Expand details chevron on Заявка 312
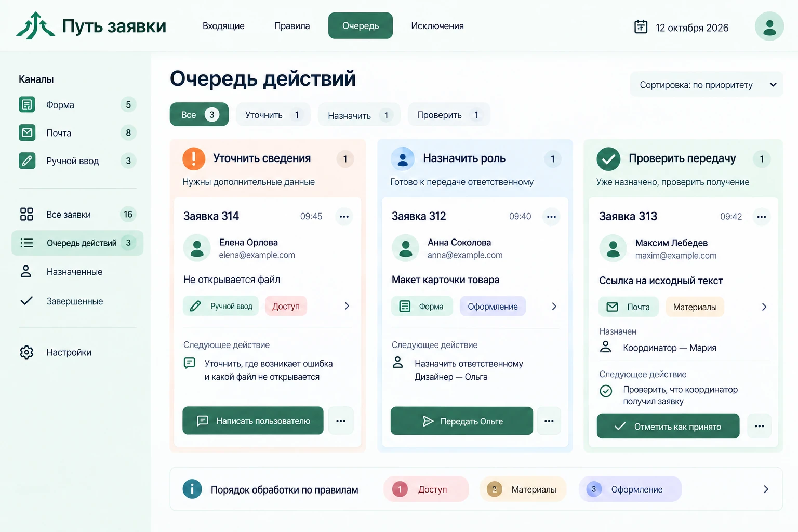 tap(554, 307)
